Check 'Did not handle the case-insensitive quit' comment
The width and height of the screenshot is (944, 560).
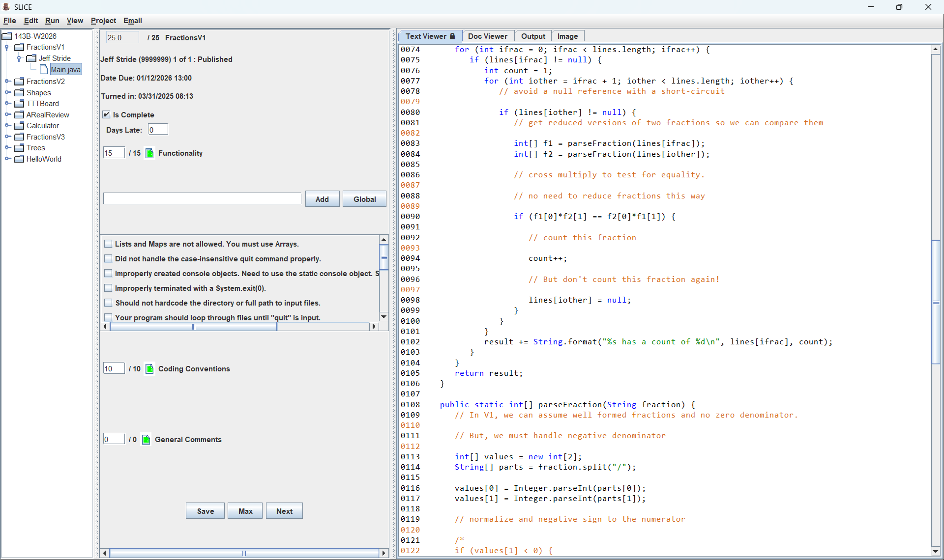point(108,258)
